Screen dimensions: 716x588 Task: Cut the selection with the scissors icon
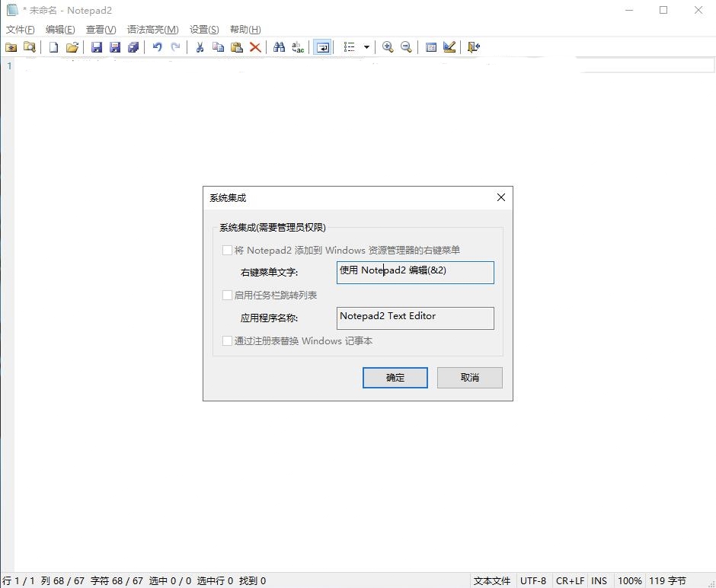click(x=200, y=47)
